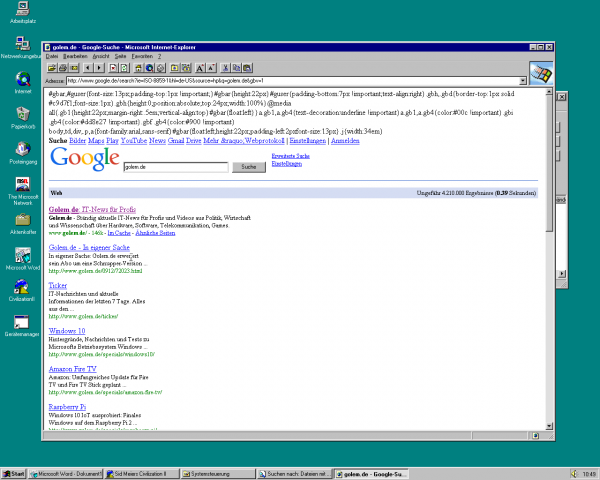The height and width of the screenshot is (480, 600).
Task: Click the Add to Favorites icon
Action: 186,68
